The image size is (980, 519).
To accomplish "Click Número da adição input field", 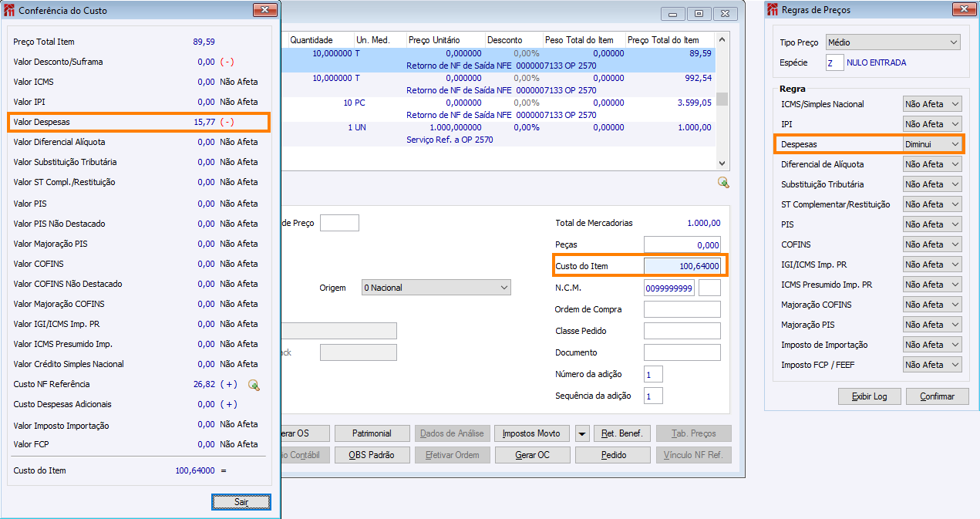I will pos(653,374).
